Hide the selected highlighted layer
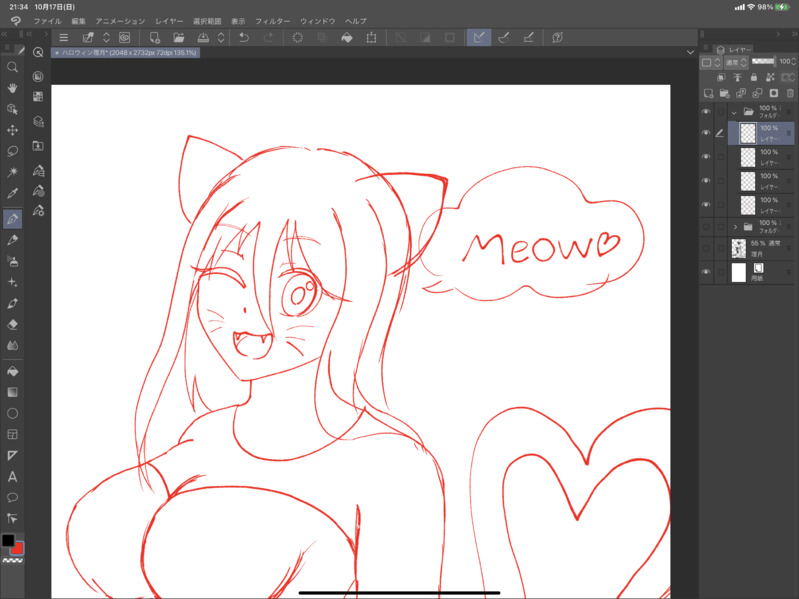The height and width of the screenshot is (599, 799). (x=706, y=133)
